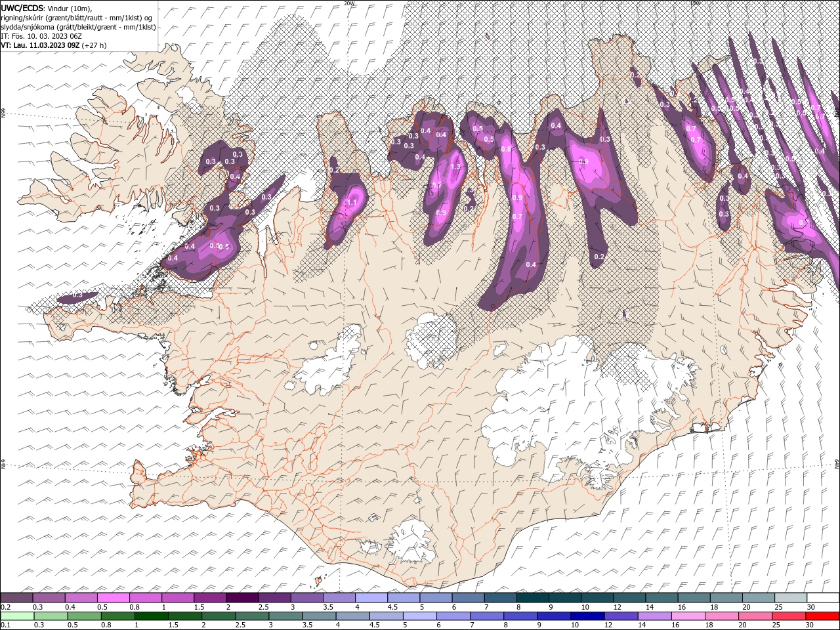Click the 15W longitude label

click(694, 3)
